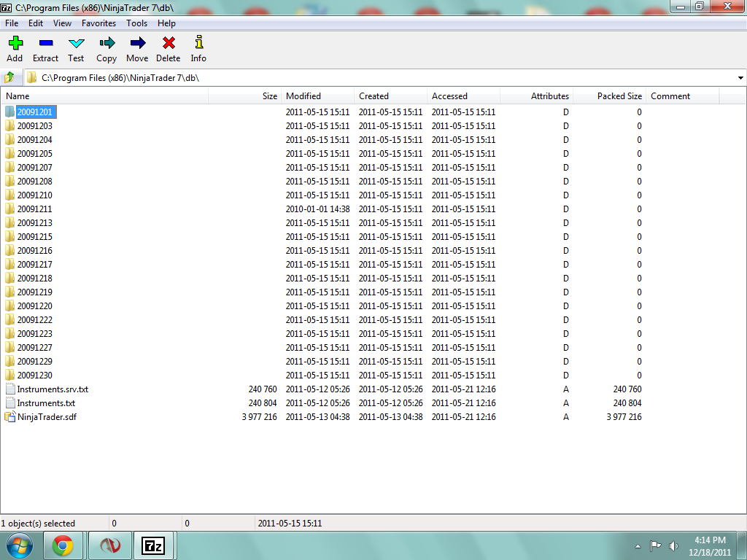Screen dimensions: 747x560
Task: Click the Copy arrow icon
Action: pos(107,43)
